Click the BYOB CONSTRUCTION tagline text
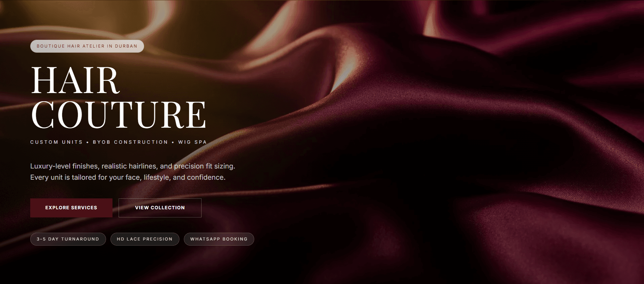This screenshot has height=284, width=644. pyautogui.click(x=130, y=142)
